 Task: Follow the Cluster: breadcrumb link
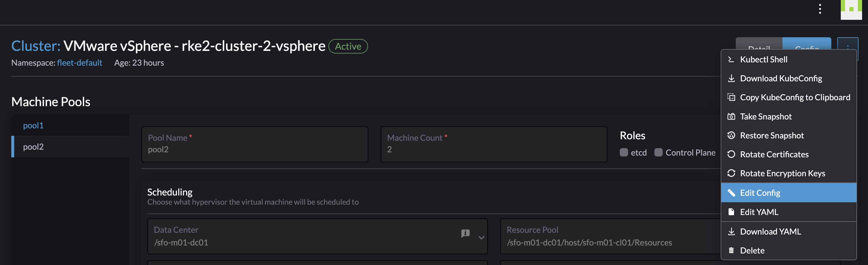point(36,46)
